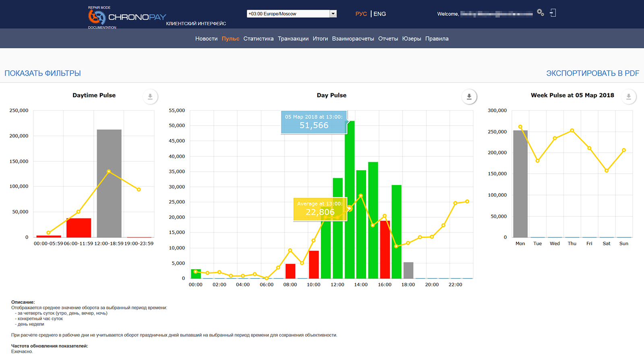The image size is (644, 356).
Task: Click ЭКСПОРТИРОВАТЬ В PDF link
Action: (x=592, y=73)
